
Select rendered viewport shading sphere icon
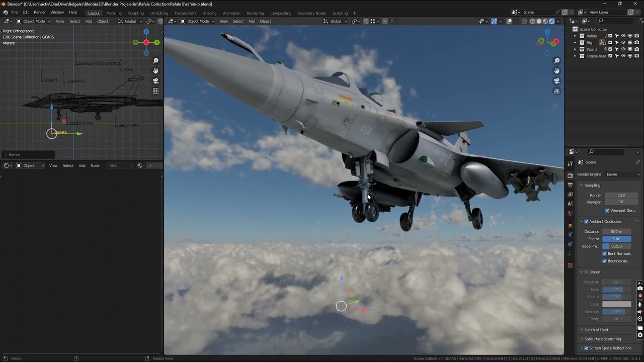pyautogui.click(x=551, y=21)
